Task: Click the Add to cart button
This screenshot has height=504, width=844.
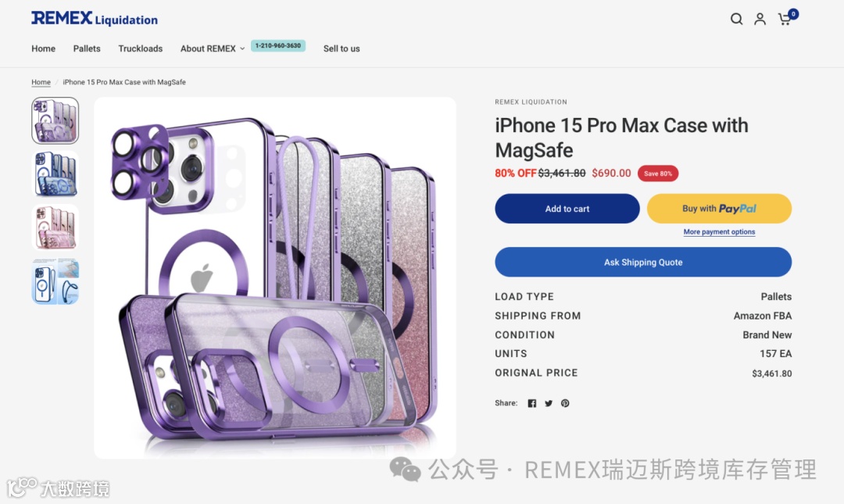Action: [567, 209]
